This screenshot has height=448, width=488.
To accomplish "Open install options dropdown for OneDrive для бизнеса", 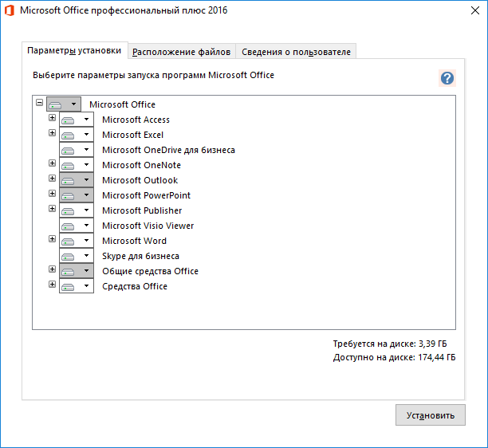I will tap(86, 150).
